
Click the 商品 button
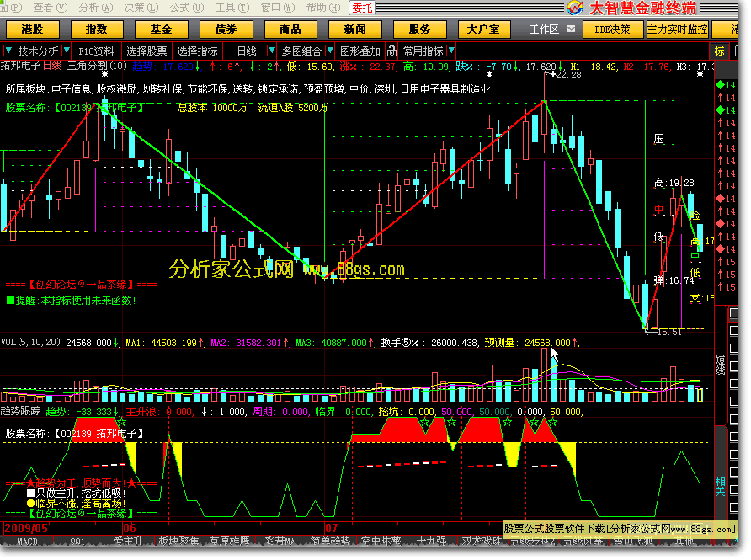coord(290,29)
